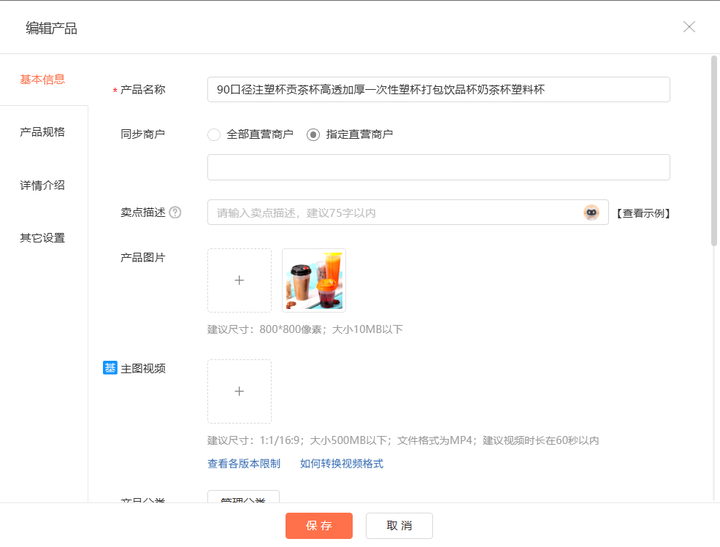This screenshot has height=547, width=720.
Task: Go to the 详情介绍 tab
Action: pos(43,185)
